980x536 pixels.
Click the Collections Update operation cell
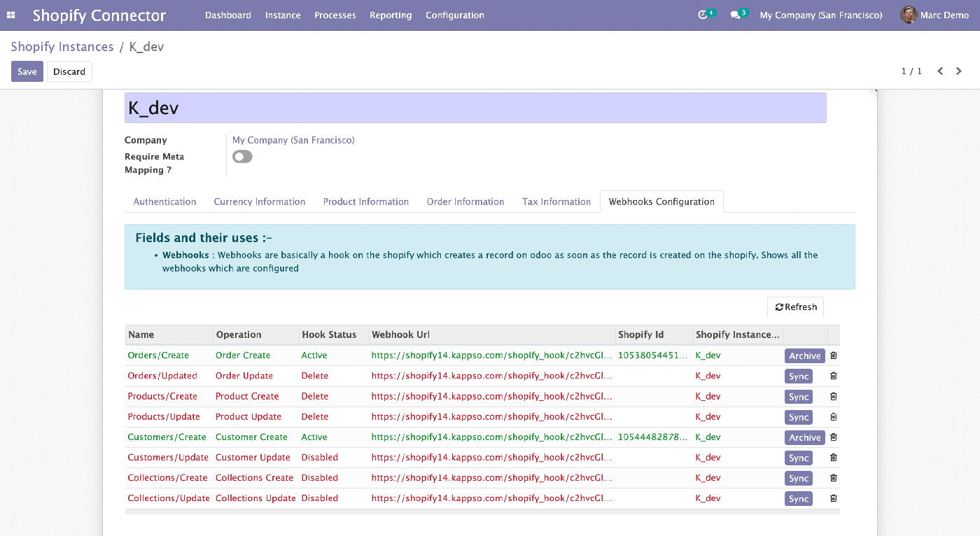click(x=255, y=498)
